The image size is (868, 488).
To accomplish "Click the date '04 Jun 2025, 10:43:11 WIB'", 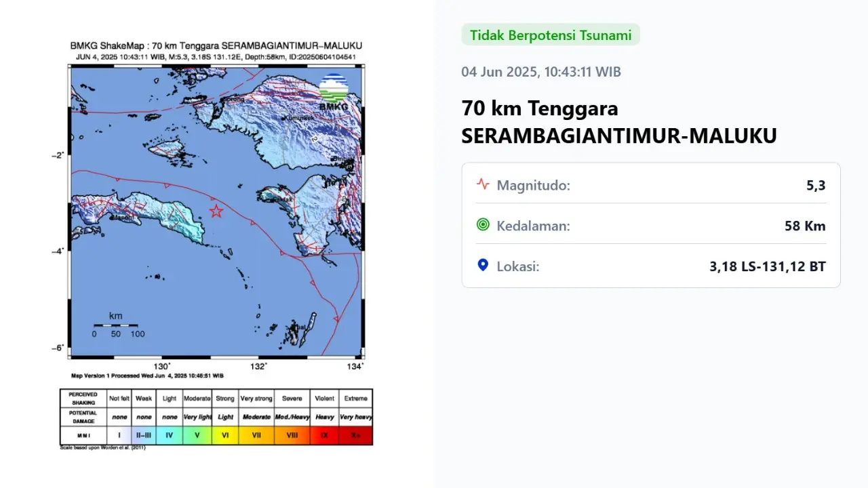I will 541,72.
